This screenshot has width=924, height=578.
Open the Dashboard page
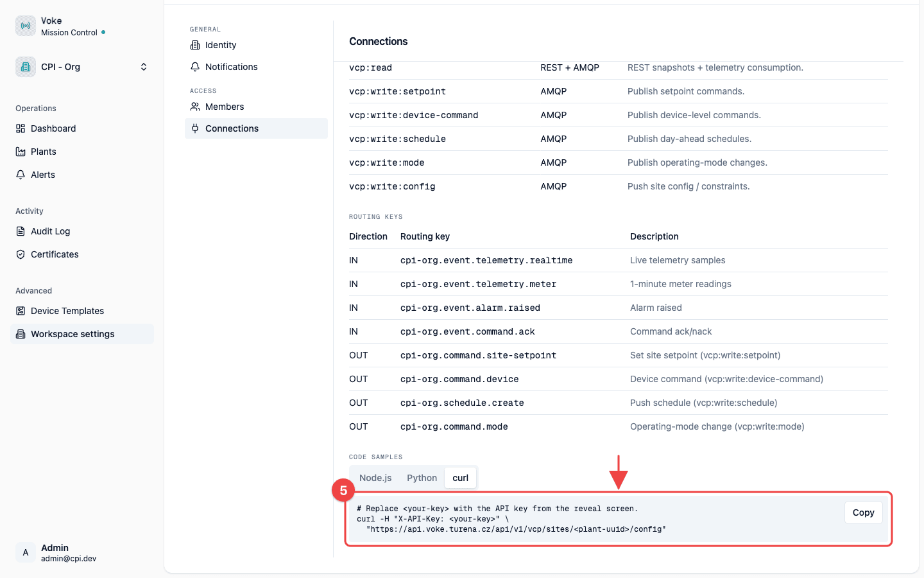[82, 128]
